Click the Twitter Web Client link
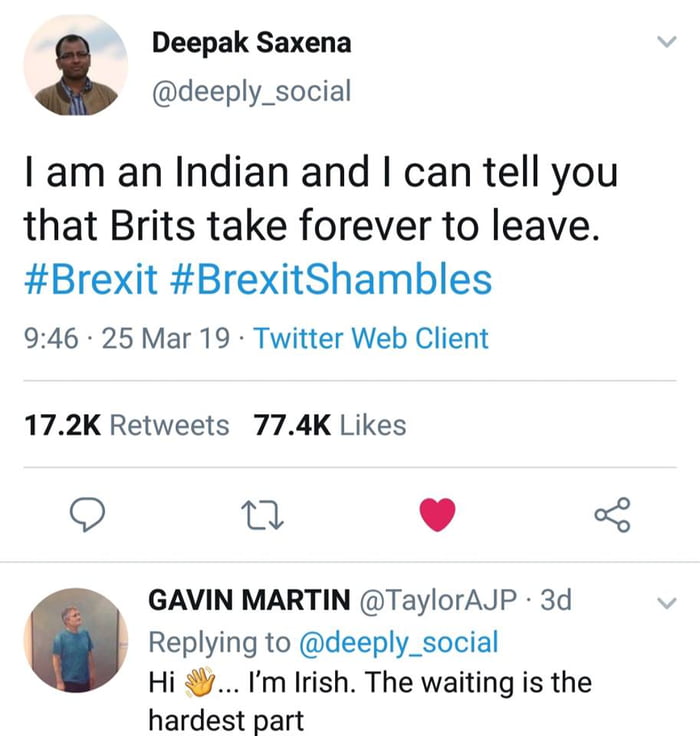 371,339
